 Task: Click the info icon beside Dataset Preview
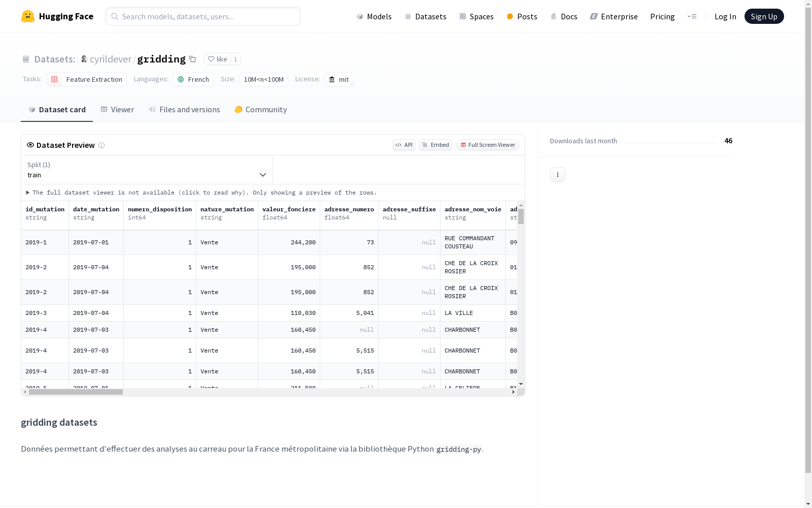click(101, 145)
